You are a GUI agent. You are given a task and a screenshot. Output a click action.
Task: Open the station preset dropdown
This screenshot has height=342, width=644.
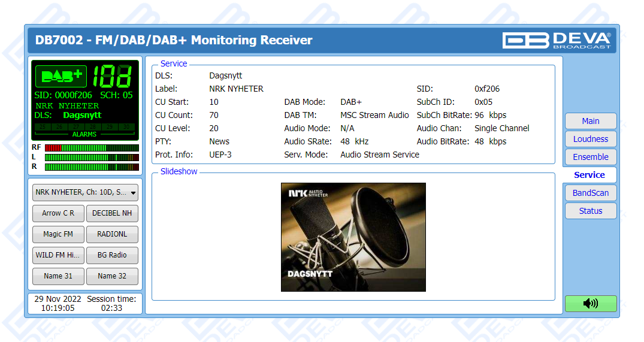[x=85, y=192]
